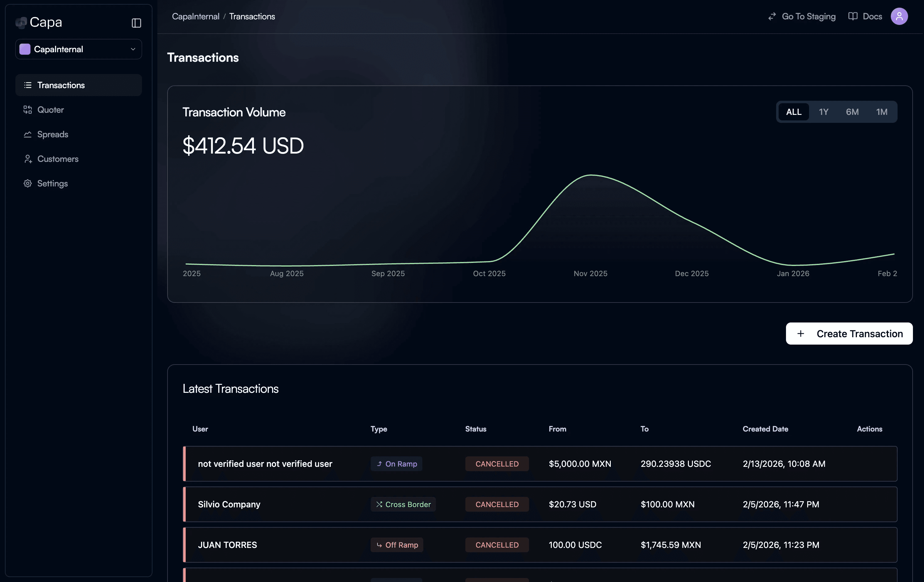Click the Off Ramp type badge

click(397, 545)
